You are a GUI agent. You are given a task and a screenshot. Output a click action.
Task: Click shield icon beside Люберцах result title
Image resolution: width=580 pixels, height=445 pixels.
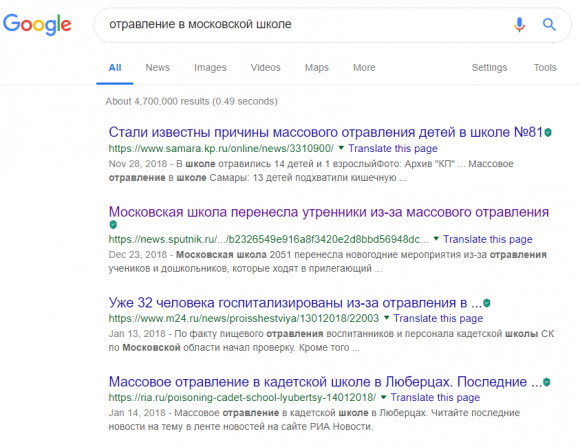(x=546, y=382)
